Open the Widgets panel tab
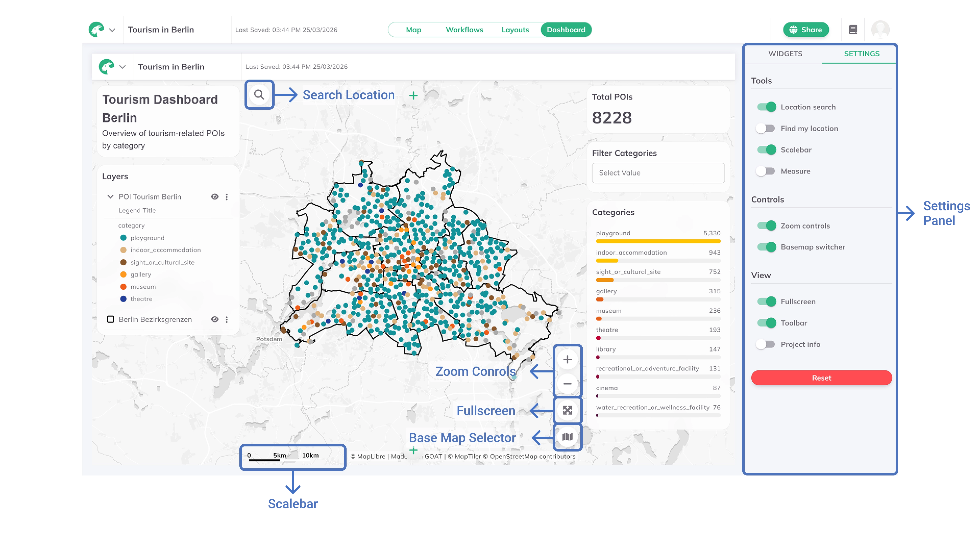 click(x=785, y=54)
